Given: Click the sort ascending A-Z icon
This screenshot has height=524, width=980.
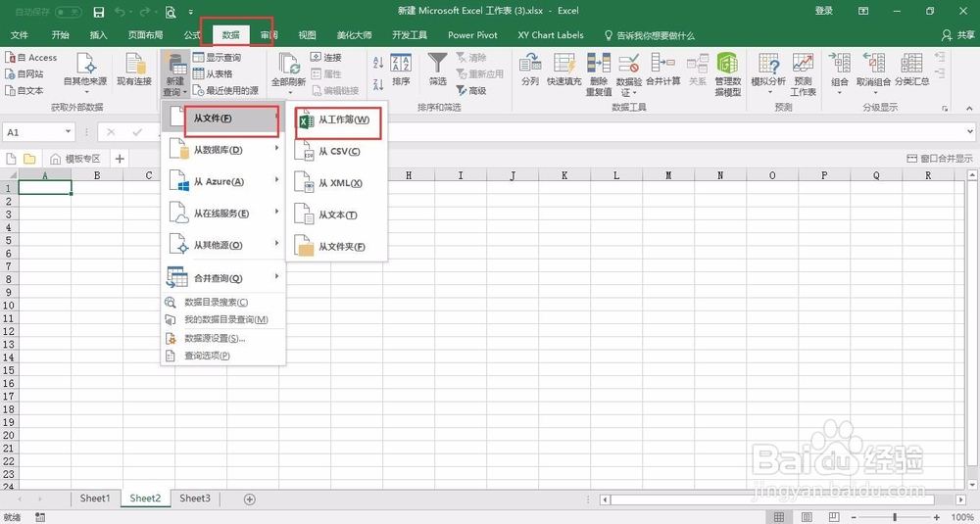Looking at the screenshot, I should tap(378, 63).
